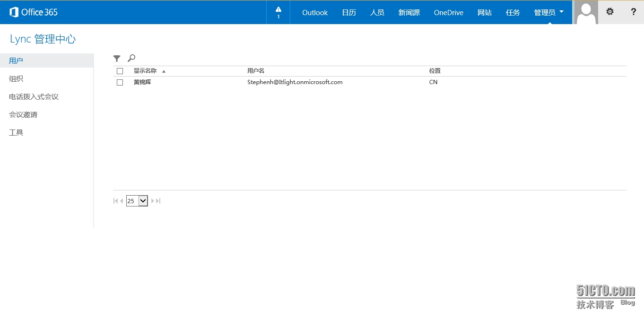
Task: Go to the last page arrow
Action: [x=159, y=201]
